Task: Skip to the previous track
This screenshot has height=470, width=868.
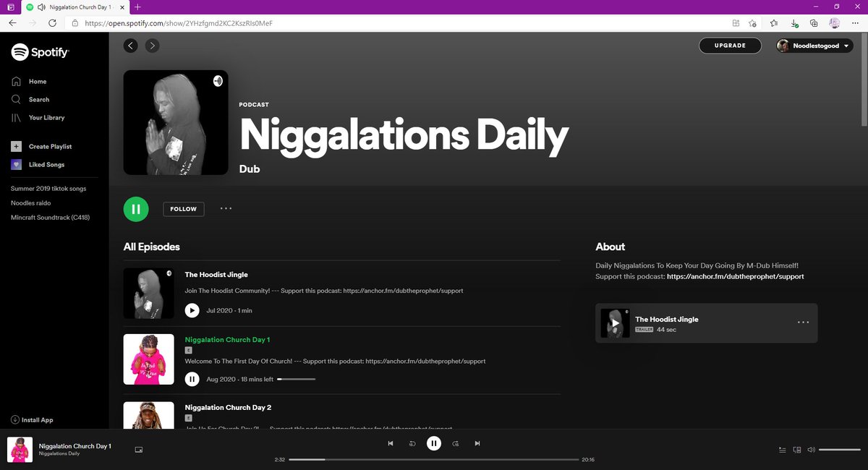Action: click(391, 443)
